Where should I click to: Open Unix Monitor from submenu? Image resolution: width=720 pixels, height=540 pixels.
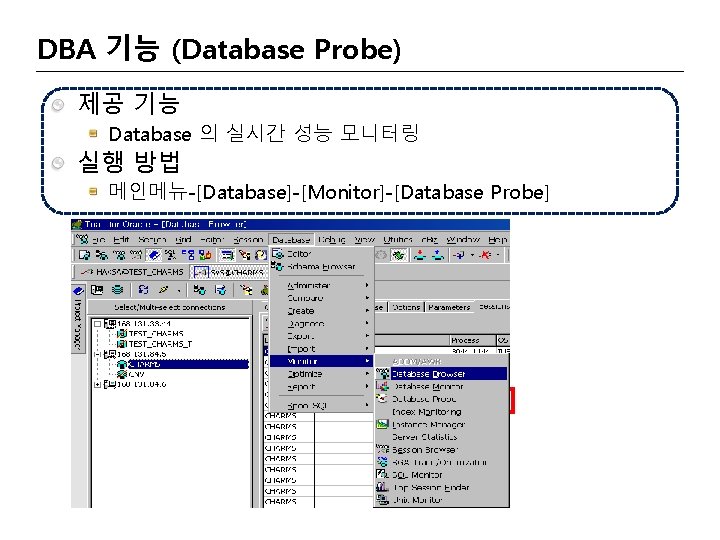pyautogui.click(x=441, y=500)
